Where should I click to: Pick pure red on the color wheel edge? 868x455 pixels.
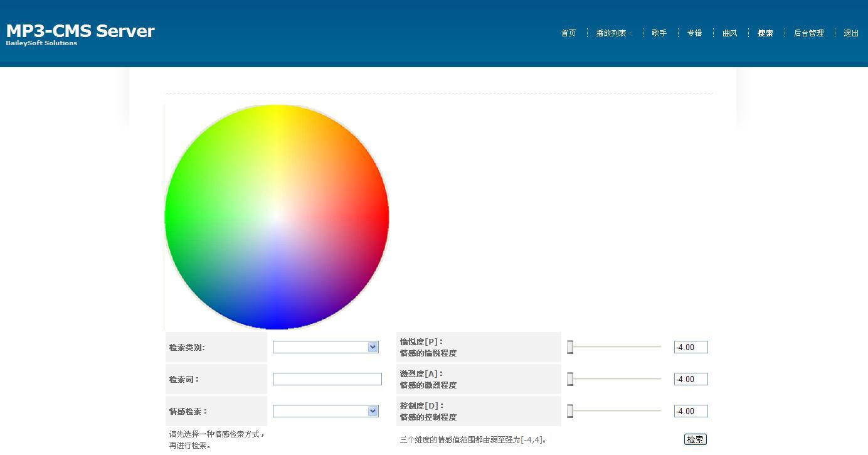point(384,217)
